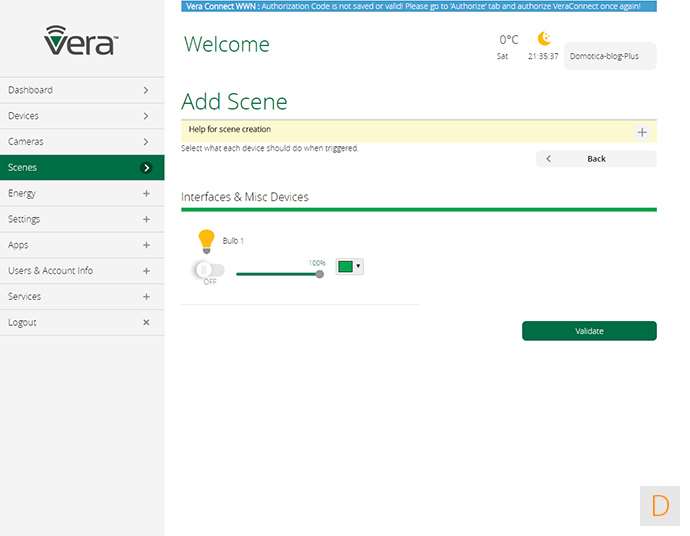This screenshot has height=536, width=690.
Task: Toggle the Bulb 1 power switch
Action: 209,270
